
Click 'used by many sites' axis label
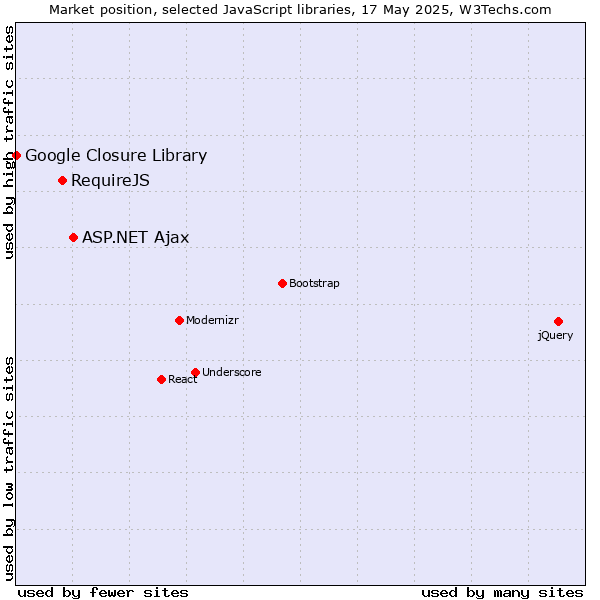coord(502,593)
